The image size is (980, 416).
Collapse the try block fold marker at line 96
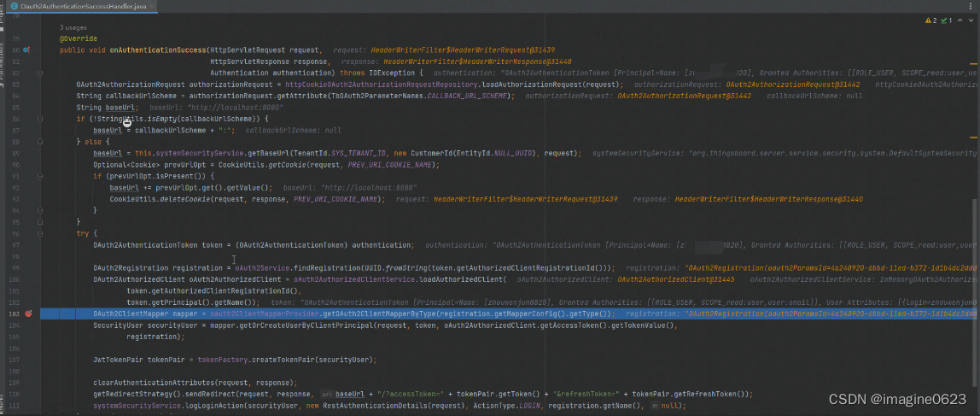click(40, 233)
